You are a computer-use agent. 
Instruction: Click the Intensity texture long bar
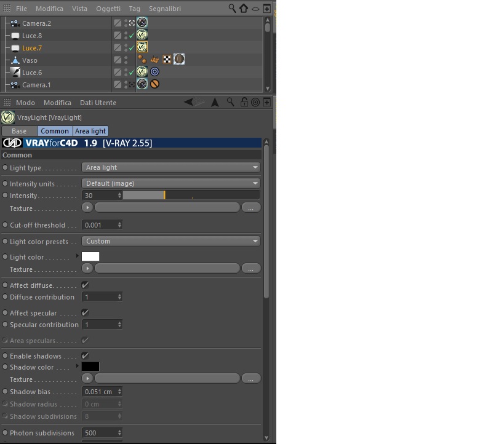(167, 207)
